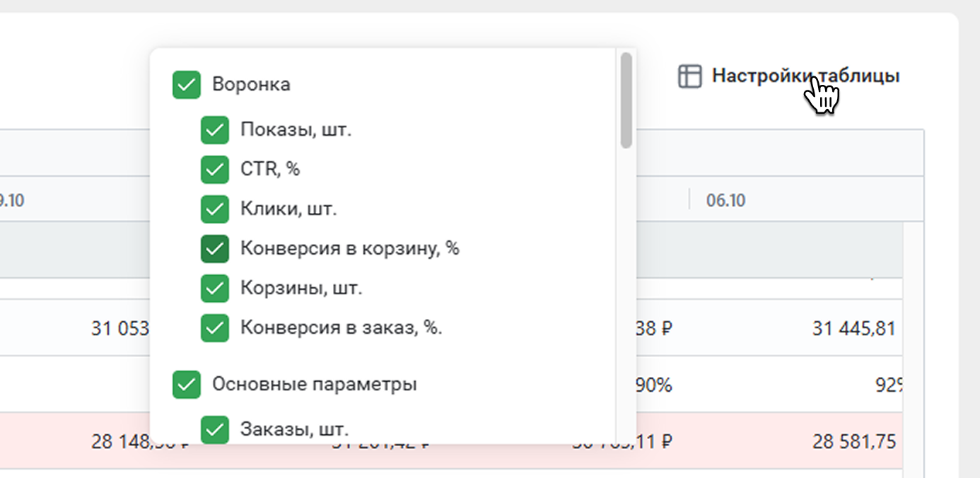The height and width of the screenshot is (478, 980).
Task: Uncheck the Корзины, шт. option
Action: click(215, 288)
